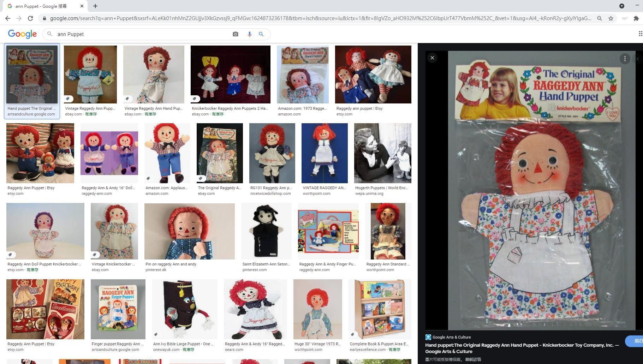Open Pin on raggedy Ann and andy image
Screen dimensions: 643x364
[190, 231]
